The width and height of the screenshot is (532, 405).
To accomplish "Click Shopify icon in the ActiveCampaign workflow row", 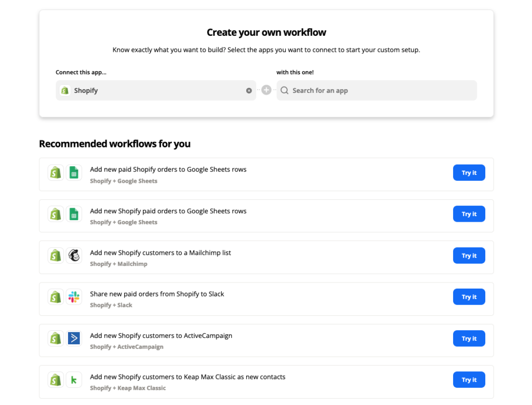I will (56, 338).
